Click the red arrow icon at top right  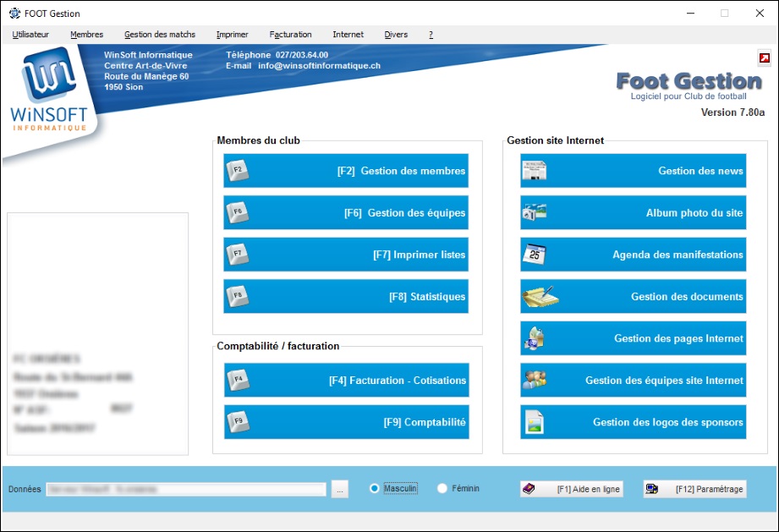(764, 58)
